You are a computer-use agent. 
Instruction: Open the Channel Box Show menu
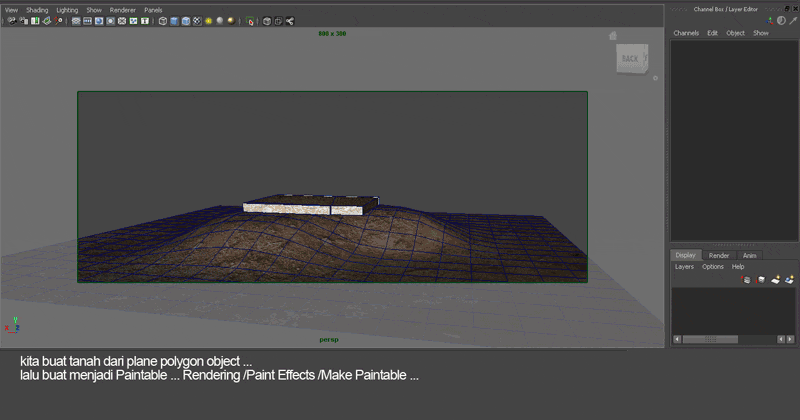tap(761, 33)
